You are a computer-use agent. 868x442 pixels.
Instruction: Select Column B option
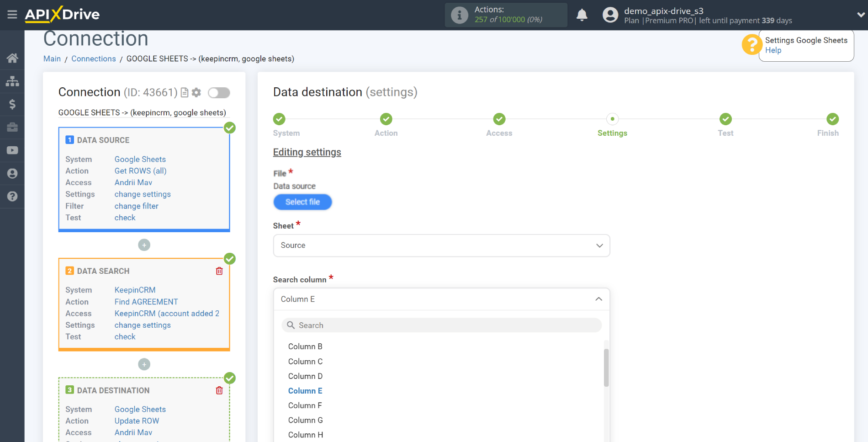click(305, 346)
